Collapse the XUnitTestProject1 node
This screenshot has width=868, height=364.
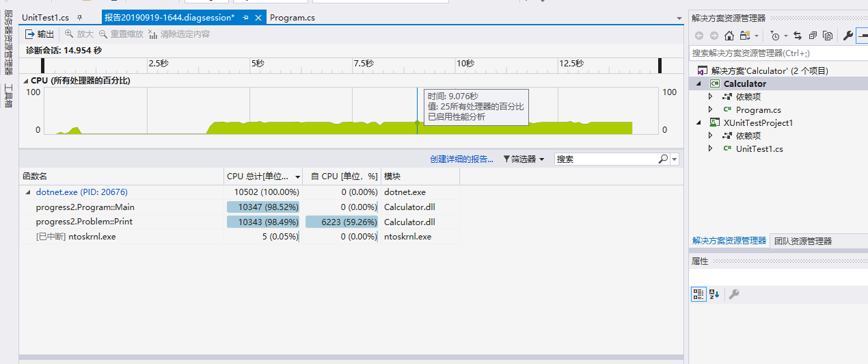click(x=699, y=122)
